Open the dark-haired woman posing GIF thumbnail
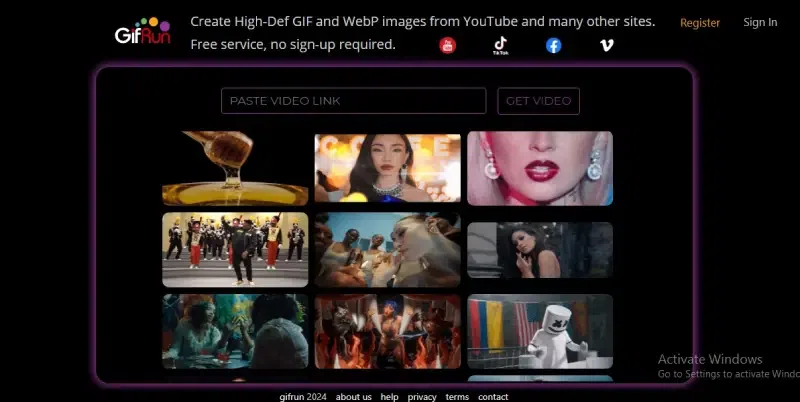This screenshot has width=800, height=402. 540,250
